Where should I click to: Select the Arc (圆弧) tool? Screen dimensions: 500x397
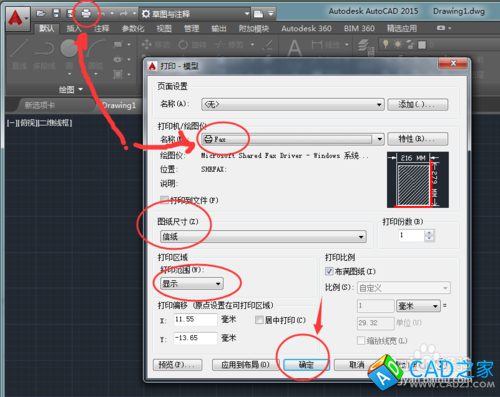tap(96, 53)
